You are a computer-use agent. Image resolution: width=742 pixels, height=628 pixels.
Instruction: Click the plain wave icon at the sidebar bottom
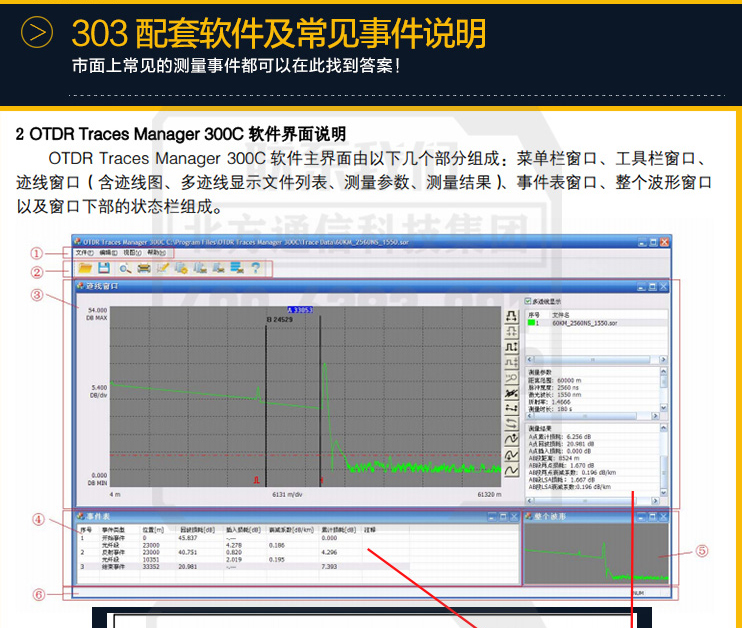coord(512,470)
